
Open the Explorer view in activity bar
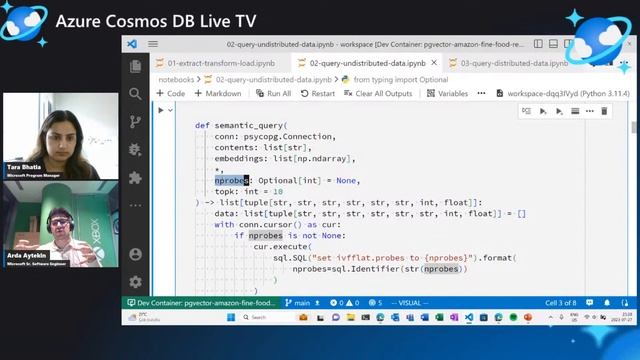[136, 66]
